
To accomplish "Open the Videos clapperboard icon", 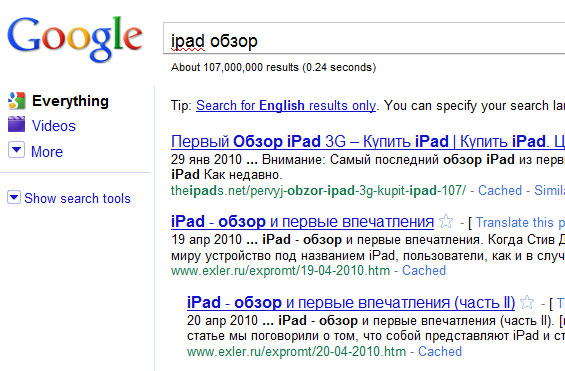I will 17,124.
